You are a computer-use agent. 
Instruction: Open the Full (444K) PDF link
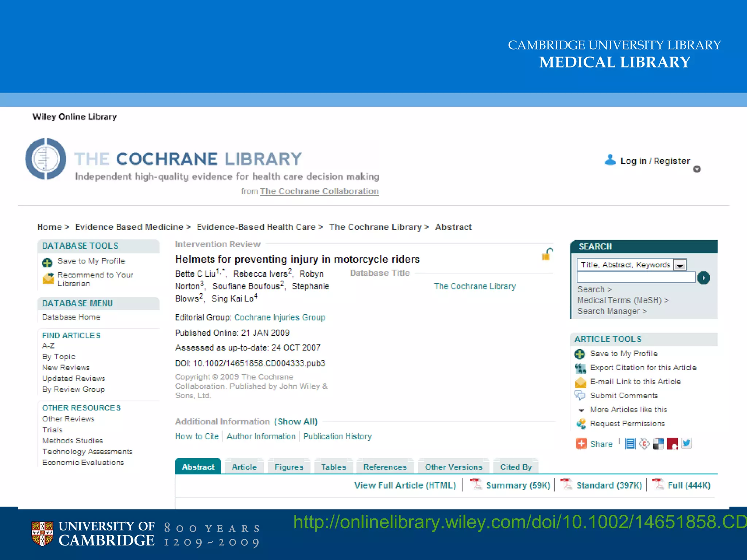[689, 485]
